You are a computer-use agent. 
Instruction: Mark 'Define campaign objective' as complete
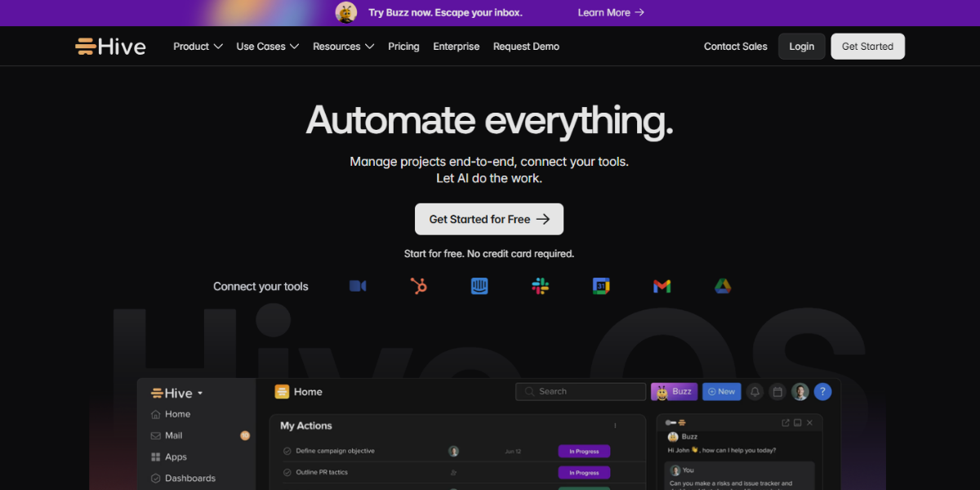click(287, 451)
